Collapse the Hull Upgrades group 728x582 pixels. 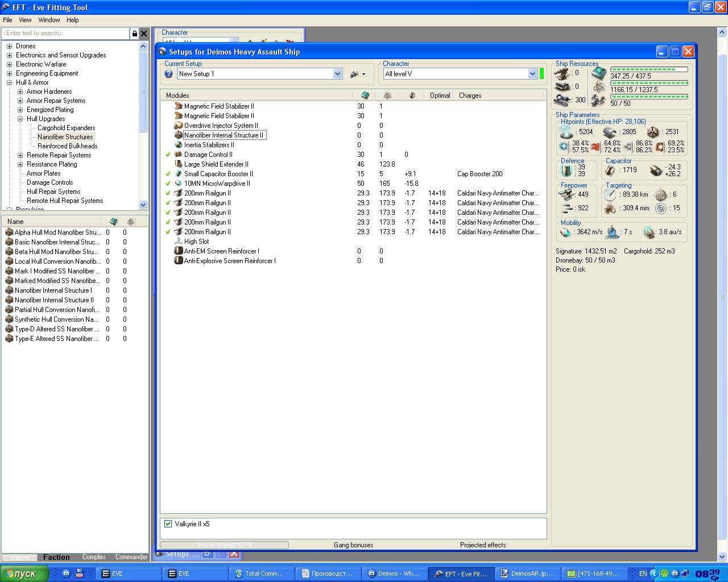click(20, 119)
